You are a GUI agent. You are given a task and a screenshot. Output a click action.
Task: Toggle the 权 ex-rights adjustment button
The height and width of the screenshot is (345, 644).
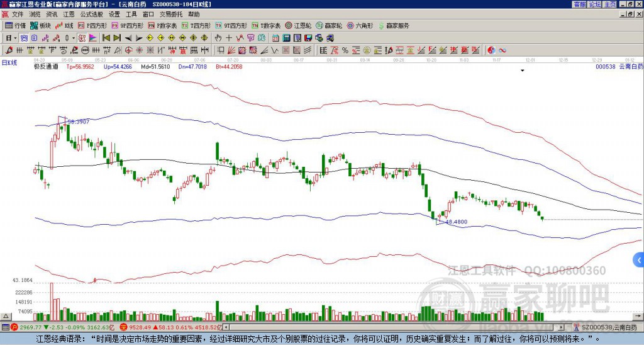pos(82,38)
